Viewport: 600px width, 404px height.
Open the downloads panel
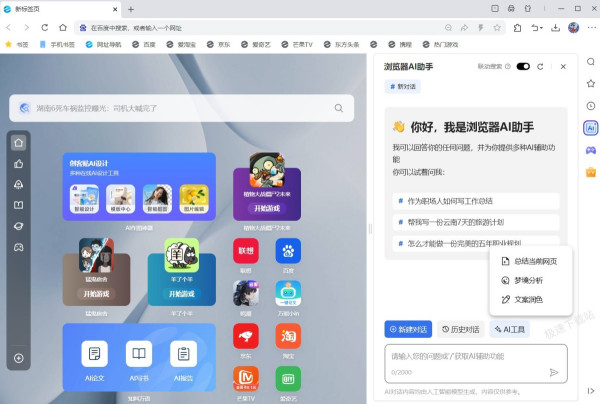[555, 28]
